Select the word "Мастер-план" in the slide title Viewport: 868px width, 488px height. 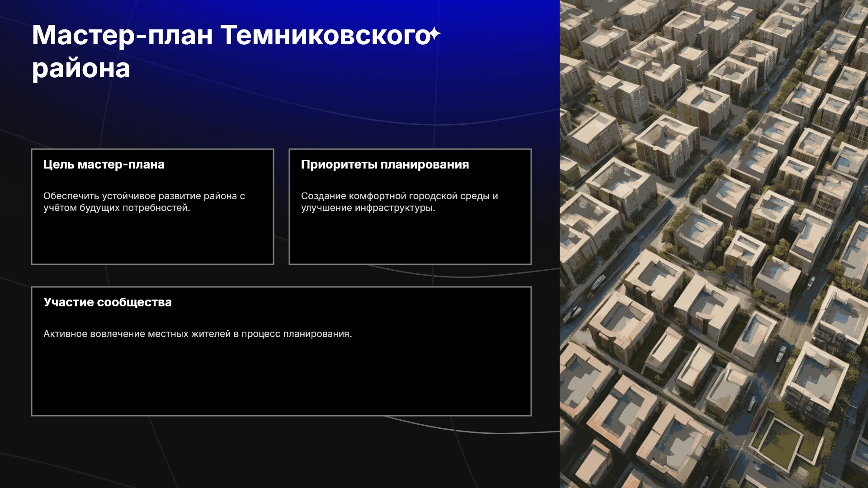122,35
